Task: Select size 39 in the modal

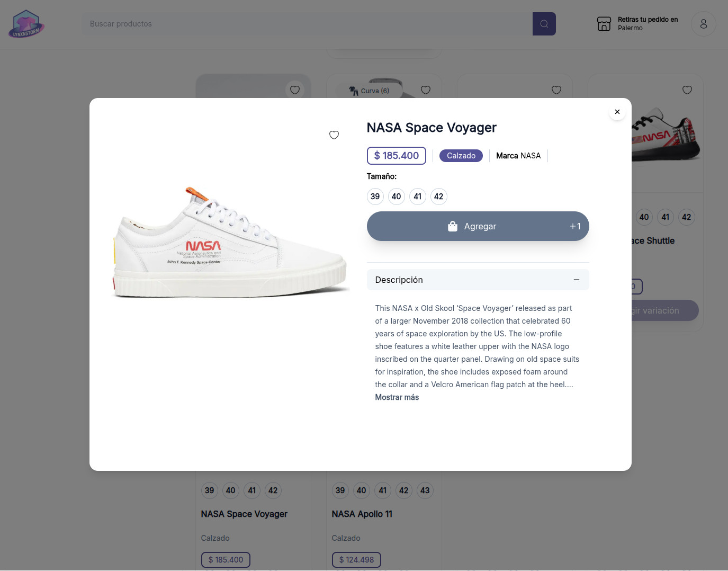Action: click(x=375, y=197)
